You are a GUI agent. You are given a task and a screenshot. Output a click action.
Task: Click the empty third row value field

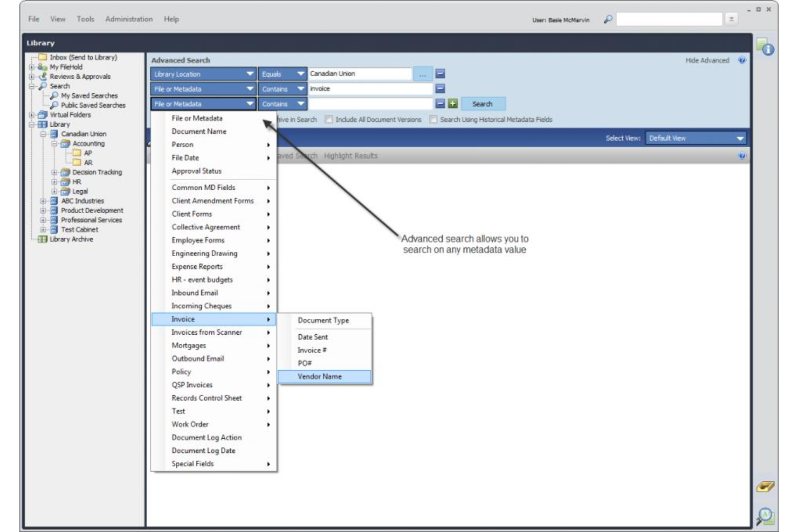click(370, 103)
